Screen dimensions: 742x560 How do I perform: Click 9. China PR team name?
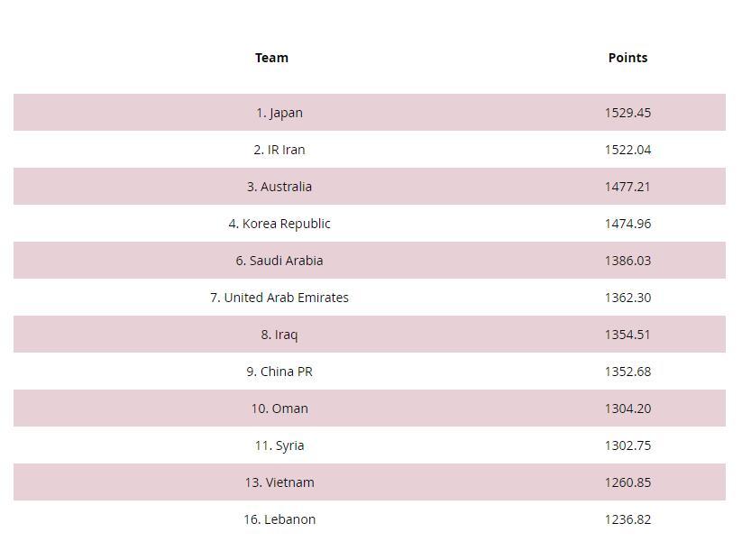[279, 372]
